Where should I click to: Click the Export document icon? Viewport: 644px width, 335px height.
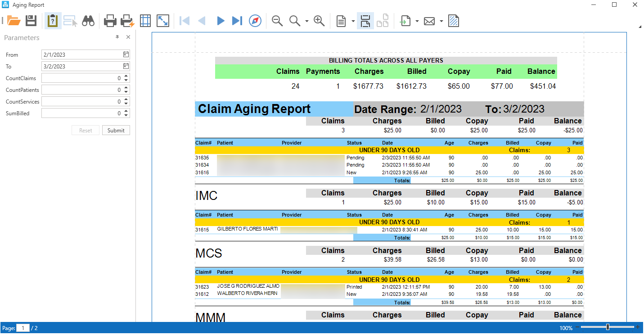tap(405, 21)
